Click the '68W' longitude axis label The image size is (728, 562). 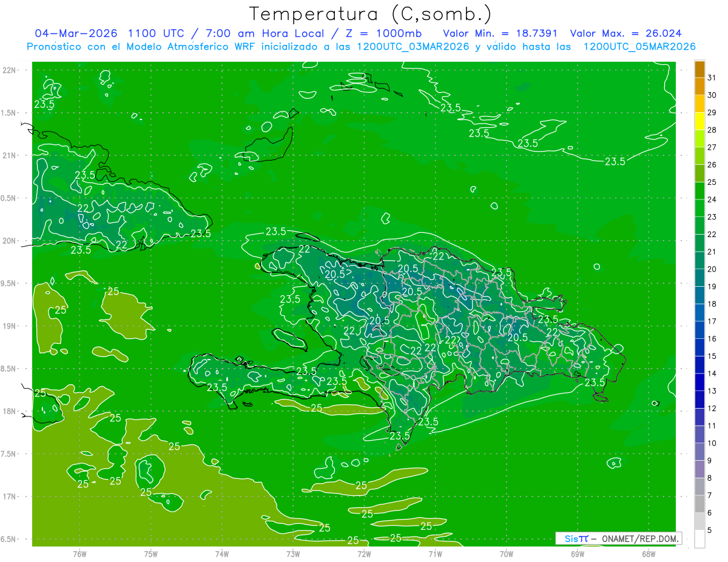649,554
